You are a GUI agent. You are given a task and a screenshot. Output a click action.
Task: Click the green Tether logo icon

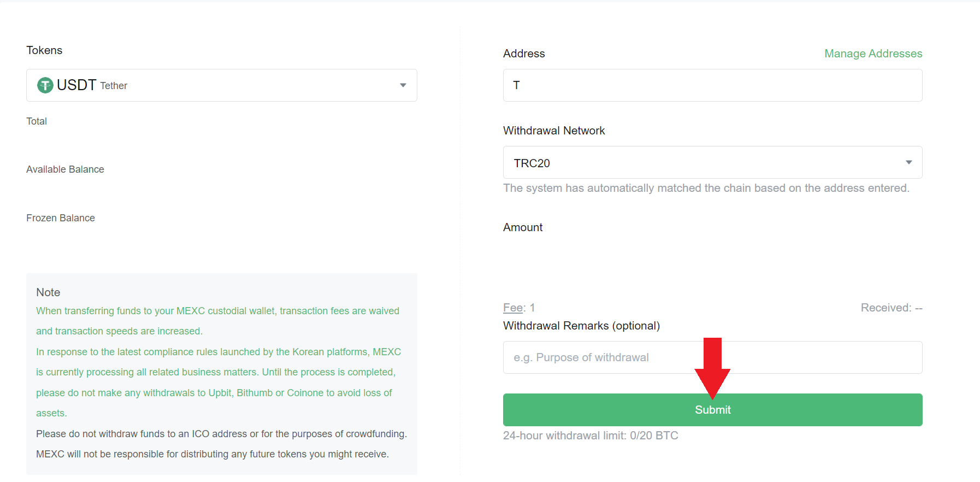[x=45, y=85]
